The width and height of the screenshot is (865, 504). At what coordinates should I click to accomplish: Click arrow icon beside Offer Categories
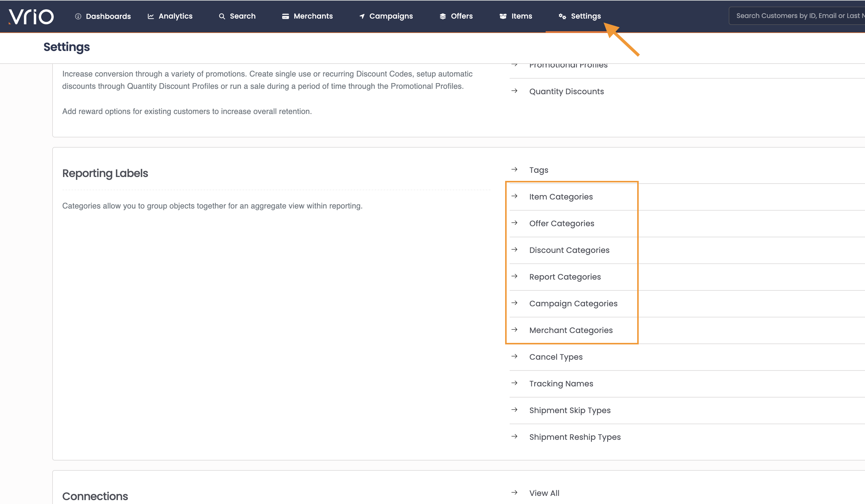click(514, 223)
